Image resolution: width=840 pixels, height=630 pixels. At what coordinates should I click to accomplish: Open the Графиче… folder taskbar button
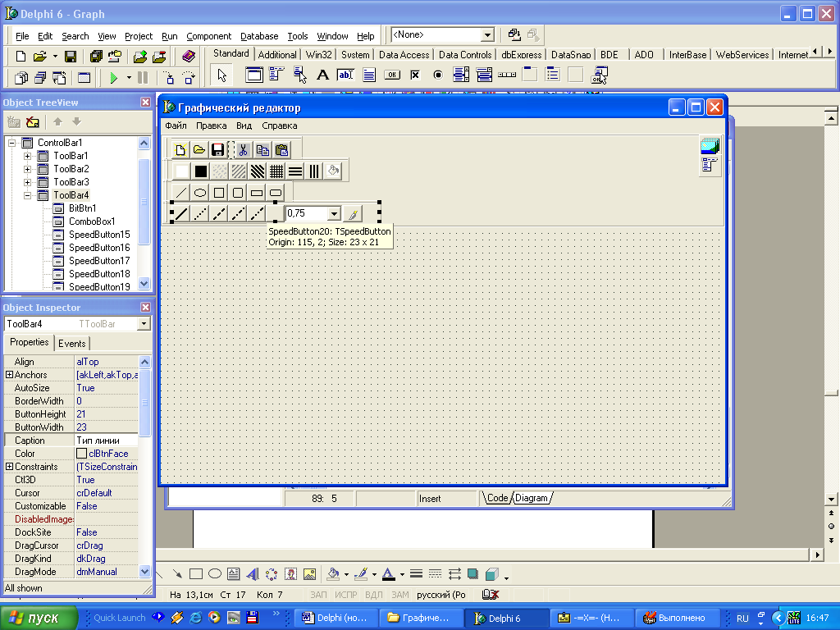[x=421, y=618]
